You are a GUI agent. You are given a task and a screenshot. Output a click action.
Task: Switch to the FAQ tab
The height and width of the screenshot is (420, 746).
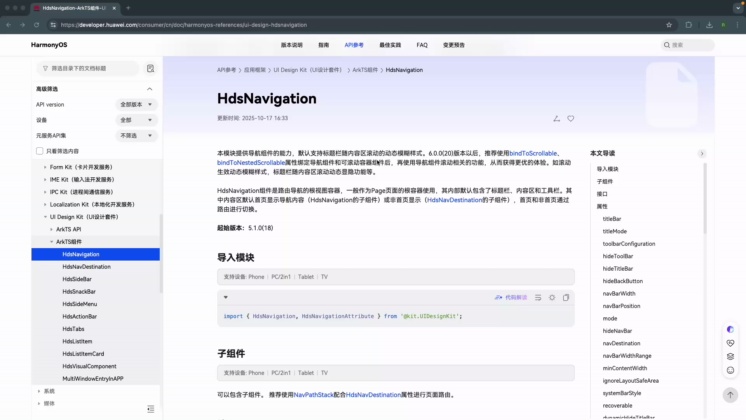(422, 45)
